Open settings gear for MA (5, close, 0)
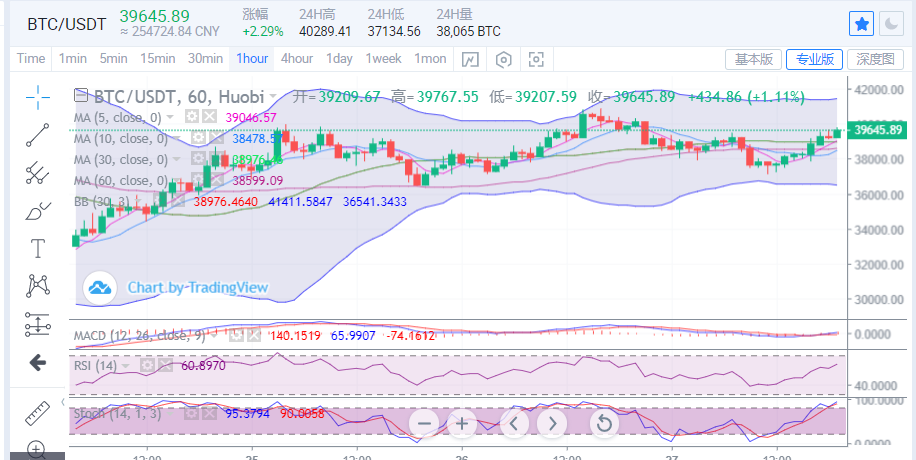The width and height of the screenshot is (916, 460). [x=192, y=116]
